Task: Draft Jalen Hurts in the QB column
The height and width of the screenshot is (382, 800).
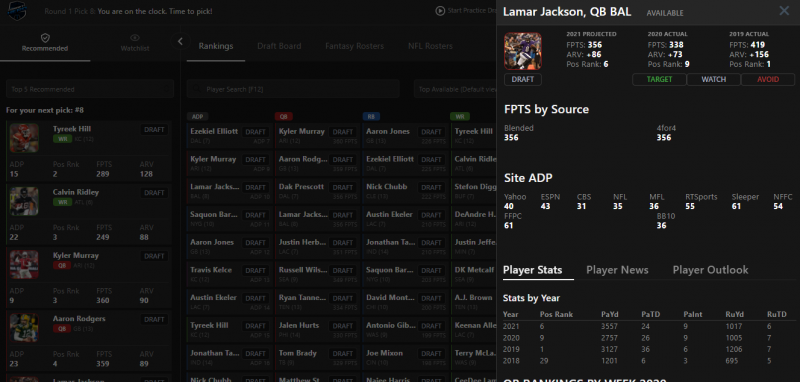Action: coord(343,326)
